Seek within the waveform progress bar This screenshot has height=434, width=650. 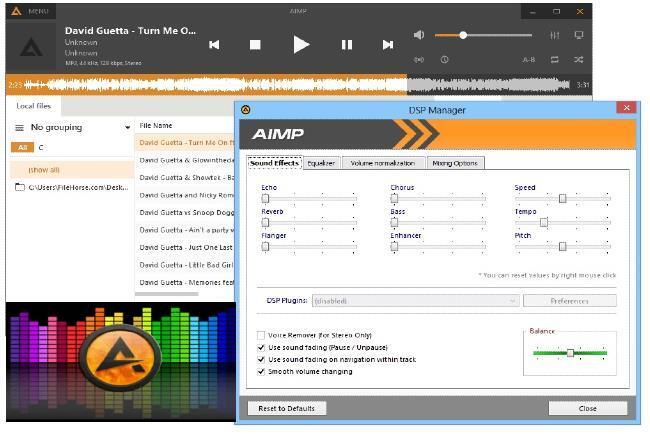(297, 85)
